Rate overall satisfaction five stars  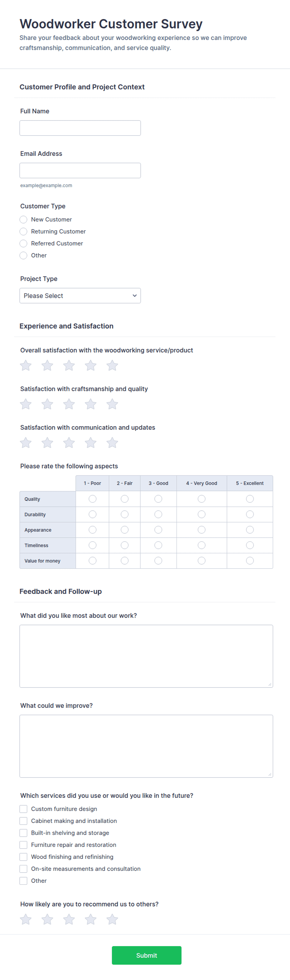112,366
